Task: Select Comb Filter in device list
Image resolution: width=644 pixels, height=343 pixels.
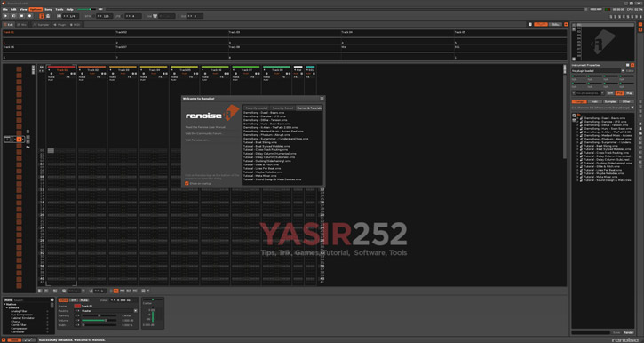Action: 19,325
